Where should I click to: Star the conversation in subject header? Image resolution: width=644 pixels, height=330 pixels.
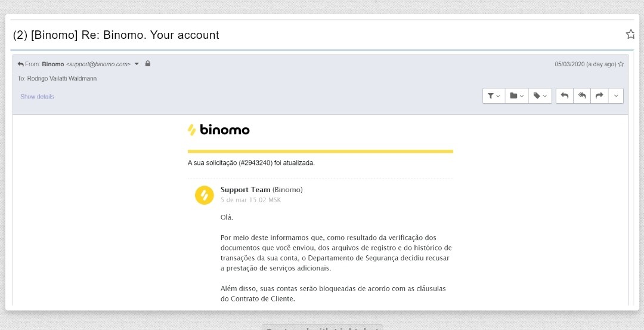630,34
